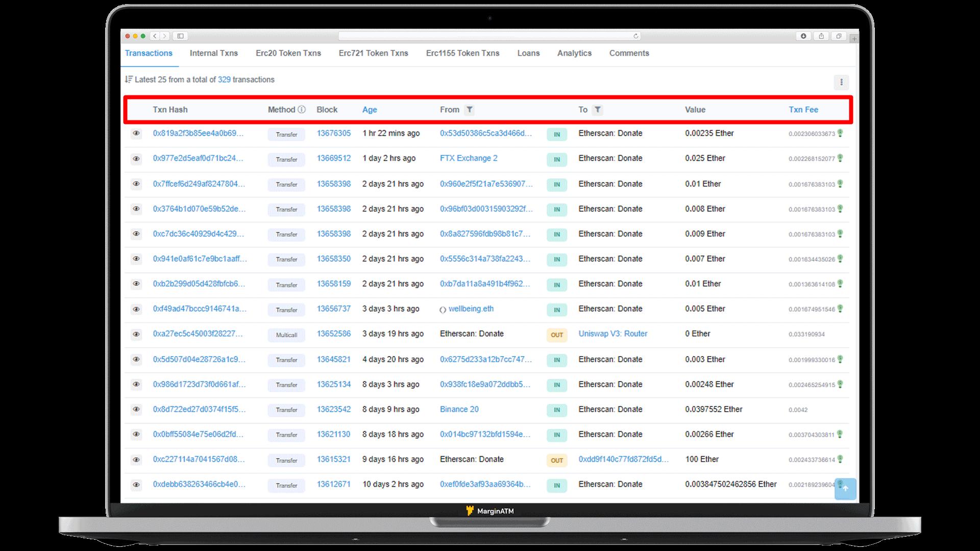Click the eye icon for transaction 0x941e0af61c7e9bc1aaff
980x551 pixels.
click(136, 259)
